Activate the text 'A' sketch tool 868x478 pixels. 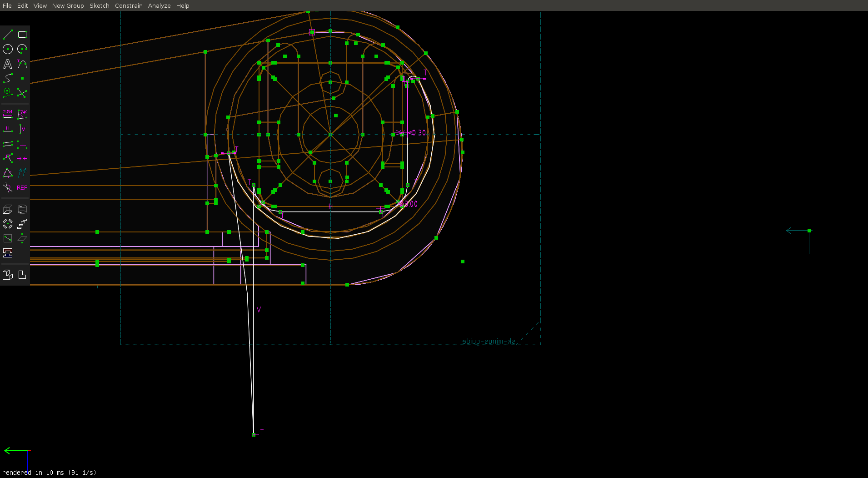pyautogui.click(x=8, y=64)
